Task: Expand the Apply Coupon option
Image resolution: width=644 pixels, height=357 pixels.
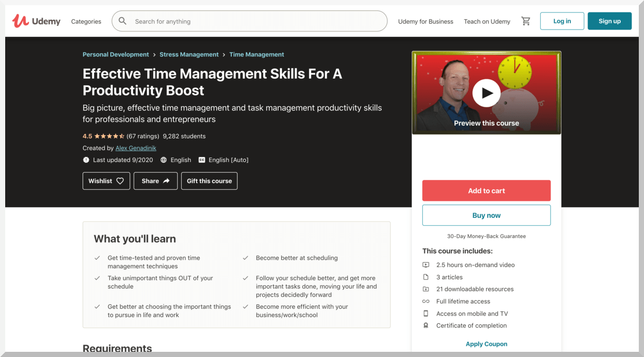Action: coord(486,344)
